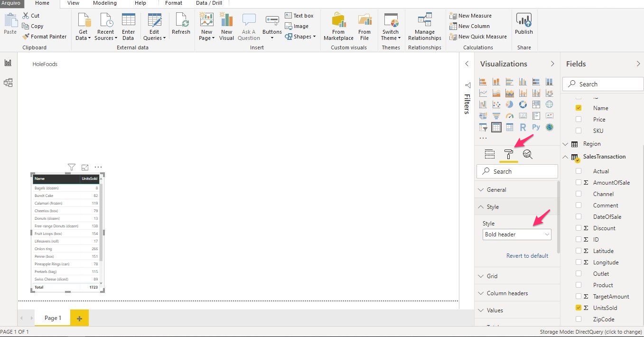The width and height of the screenshot is (644, 337).
Task: Switch to the View ribbon tab
Action: click(x=73, y=3)
